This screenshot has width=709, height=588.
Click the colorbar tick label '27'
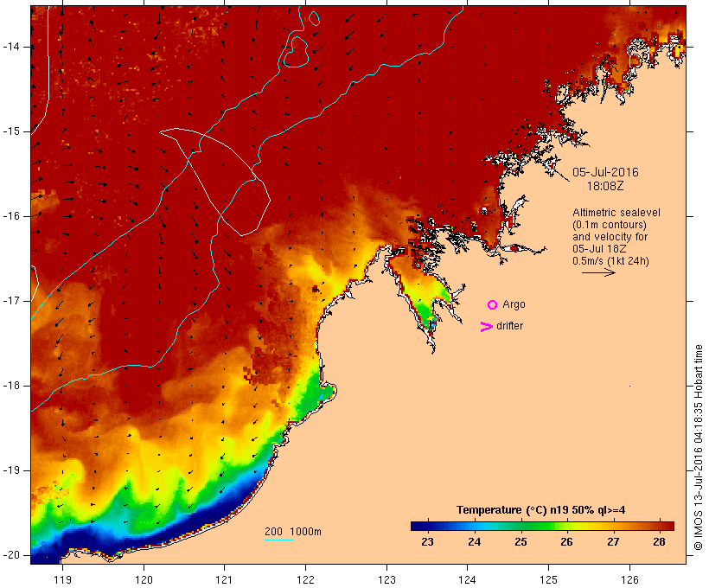(613, 541)
